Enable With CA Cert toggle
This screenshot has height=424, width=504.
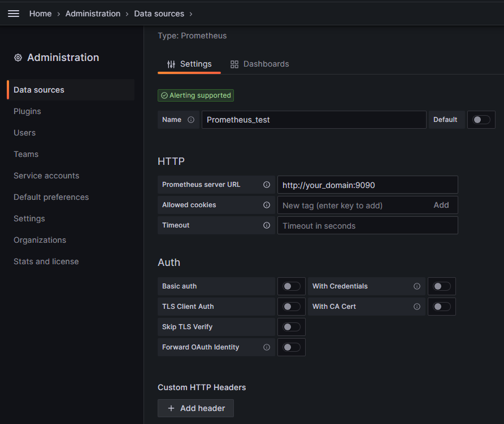(442, 307)
